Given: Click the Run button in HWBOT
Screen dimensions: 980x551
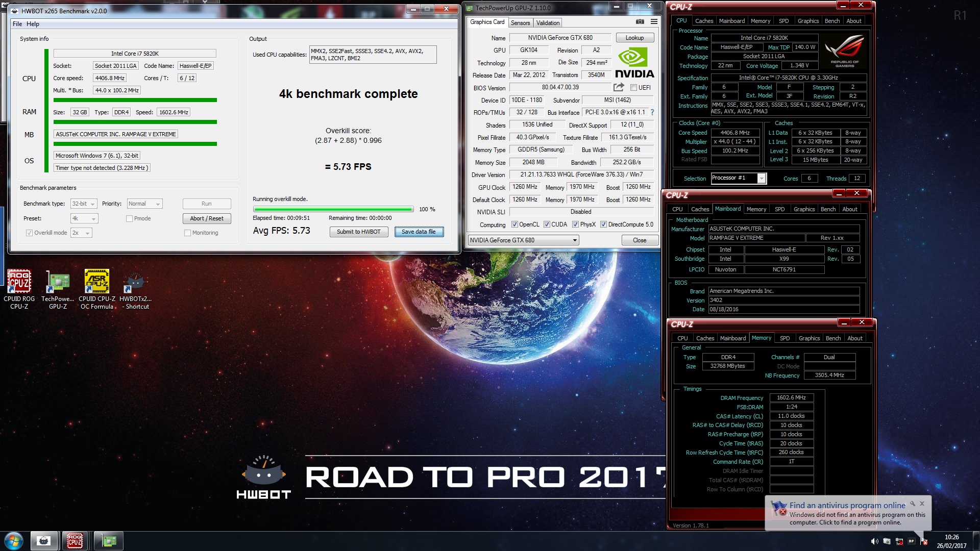Looking at the screenshot, I should coord(206,204).
